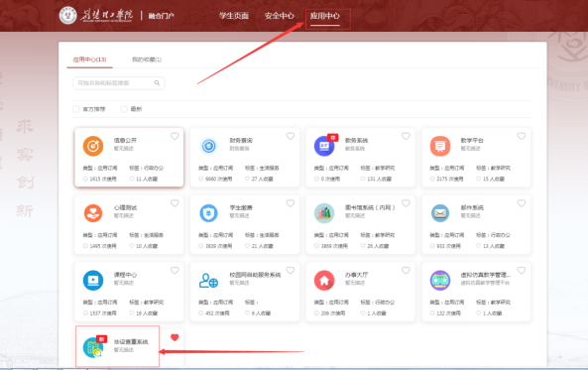The height and width of the screenshot is (370, 588).
Task: Favorite the 邮件系统 app with its heart
Action: coord(522,203)
